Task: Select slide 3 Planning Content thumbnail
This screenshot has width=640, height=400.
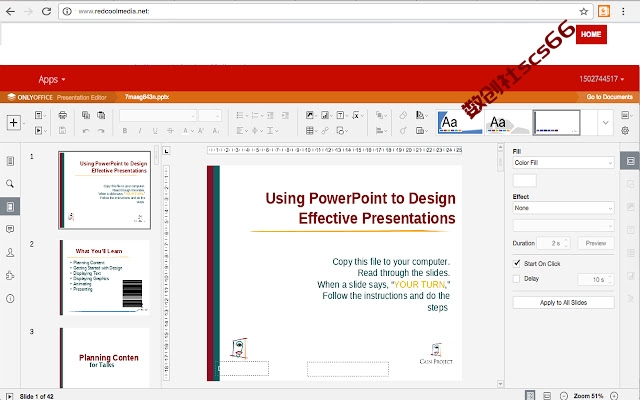Action: click(104, 358)
